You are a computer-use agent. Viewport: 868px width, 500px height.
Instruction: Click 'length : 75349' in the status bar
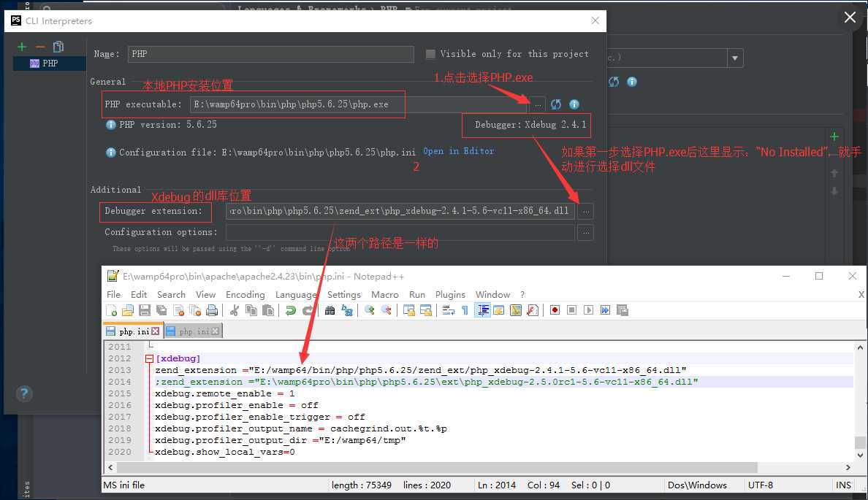pyautogui.click(x=362, y=485)
